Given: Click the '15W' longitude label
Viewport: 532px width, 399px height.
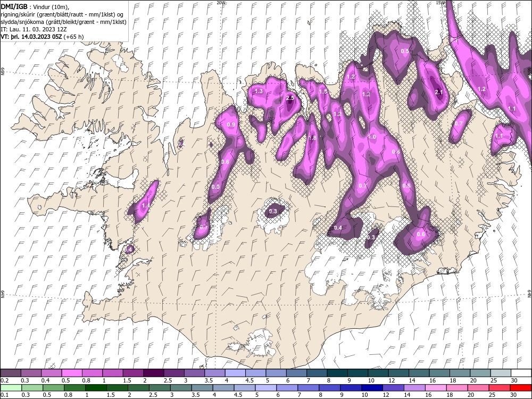Looking at the screenshot, I should [x=440, y=2].
